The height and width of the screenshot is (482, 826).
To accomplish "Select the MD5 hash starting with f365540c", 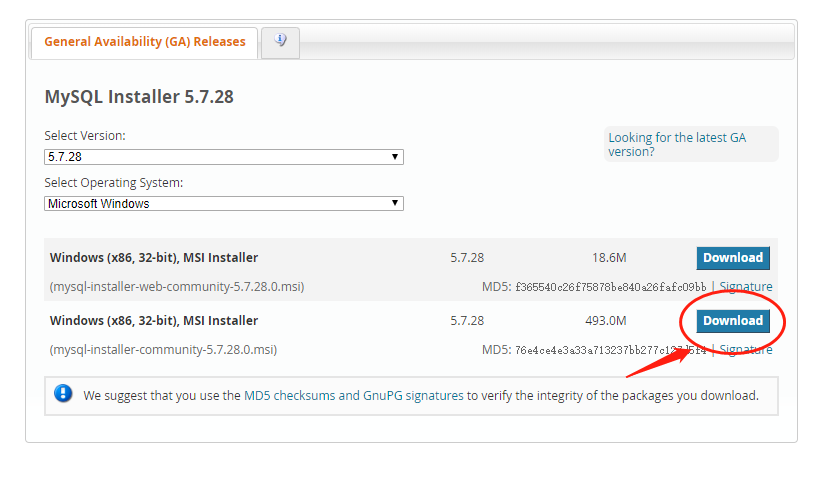I will coord(611,287).
